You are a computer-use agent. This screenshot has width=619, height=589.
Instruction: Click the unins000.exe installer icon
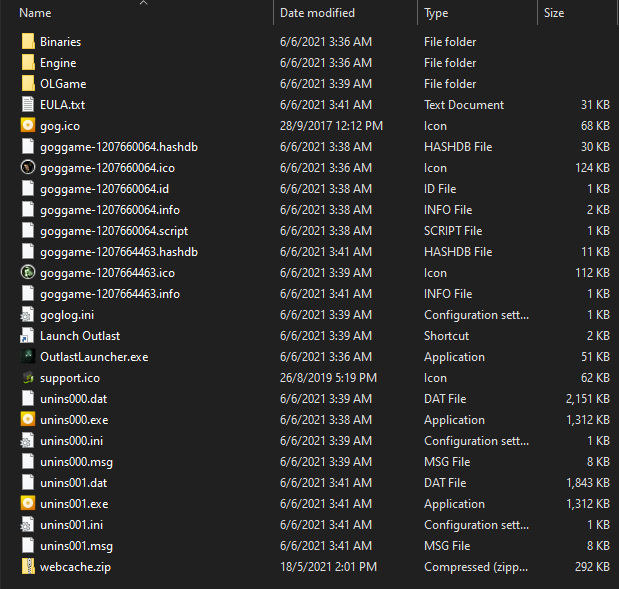28,420
